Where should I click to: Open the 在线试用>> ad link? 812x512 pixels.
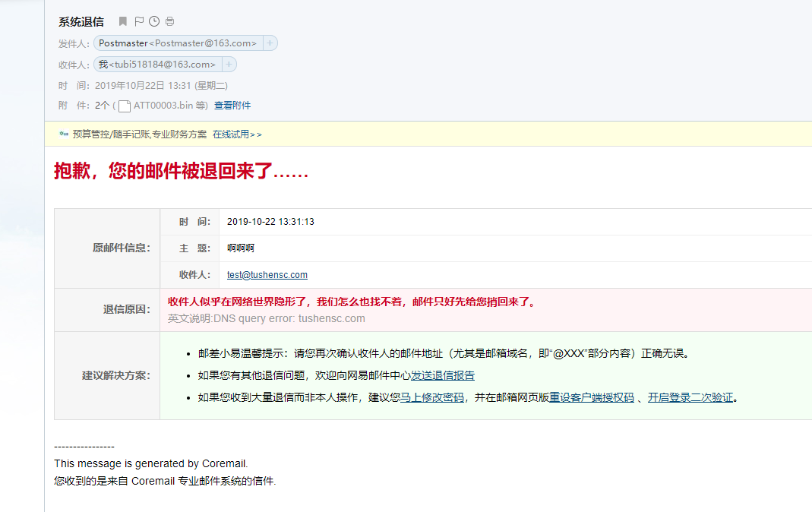237,134
